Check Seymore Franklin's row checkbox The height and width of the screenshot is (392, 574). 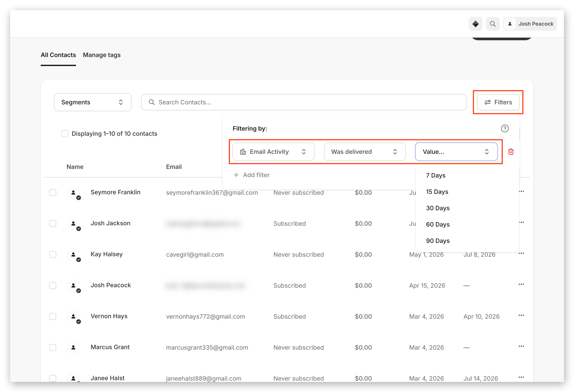tap(53, 193)
